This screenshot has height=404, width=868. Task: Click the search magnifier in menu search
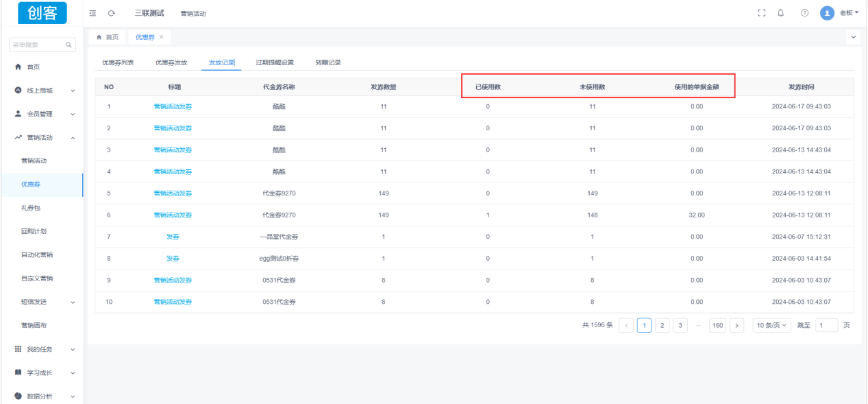pos(69,45)
